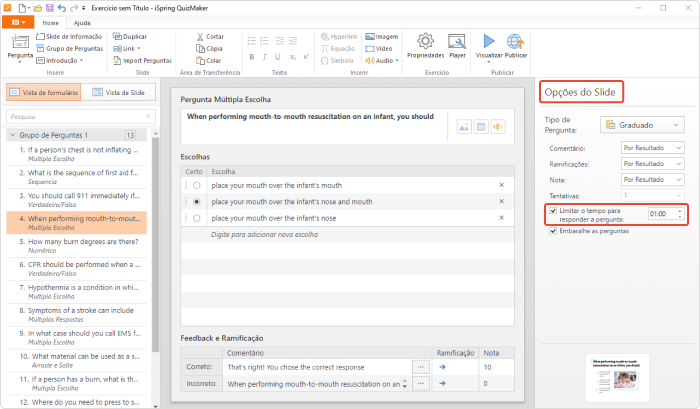700x409 pixels.
Task: Insert a Vídeo from ribbon
Action: (379, 49)
